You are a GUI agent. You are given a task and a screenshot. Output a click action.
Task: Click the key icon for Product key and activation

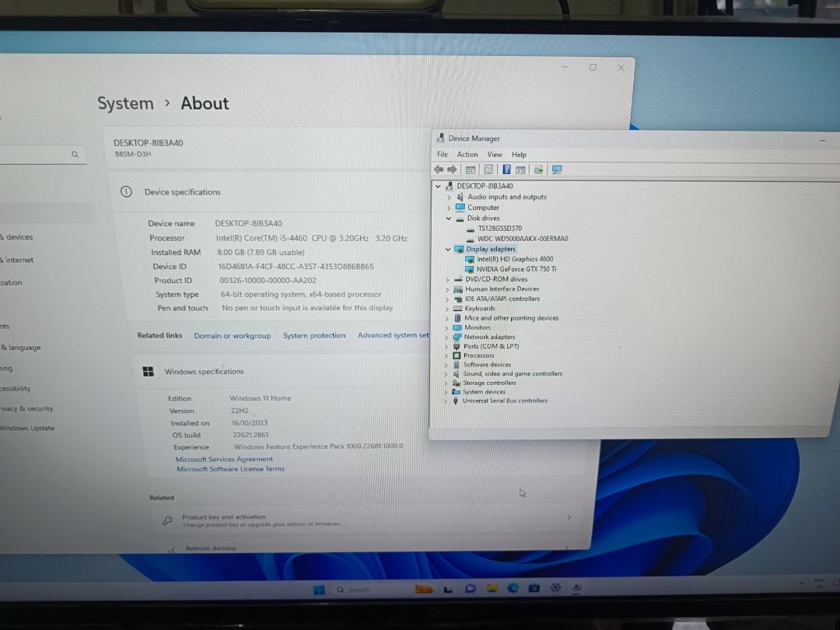[168, 520]
